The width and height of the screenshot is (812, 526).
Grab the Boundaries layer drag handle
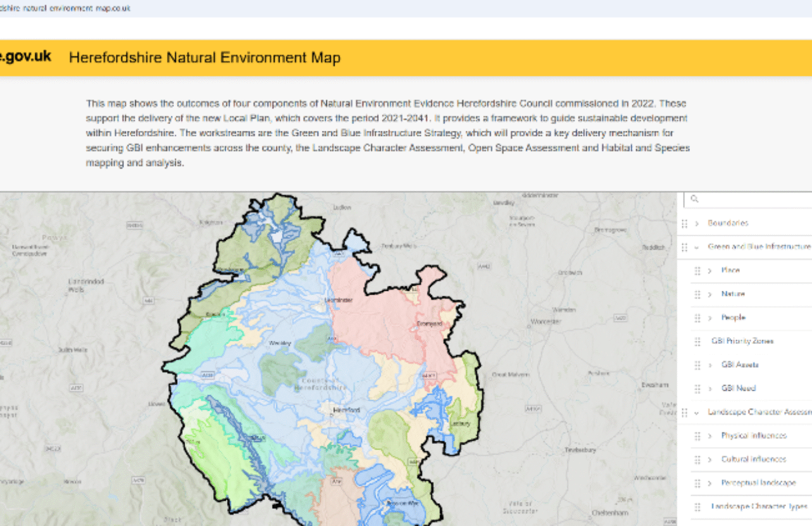[x=684, y=224]
